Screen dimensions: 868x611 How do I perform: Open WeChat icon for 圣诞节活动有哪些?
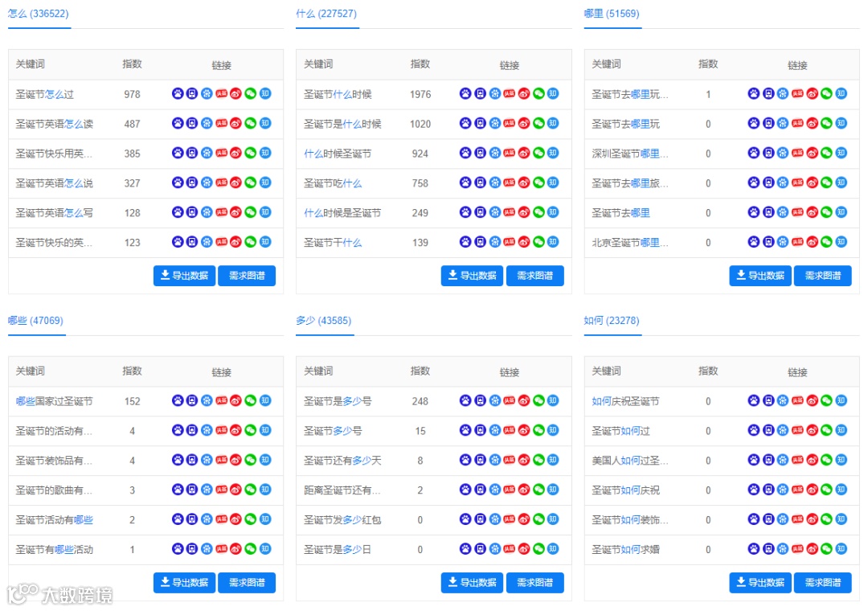[x=251, y=519]
